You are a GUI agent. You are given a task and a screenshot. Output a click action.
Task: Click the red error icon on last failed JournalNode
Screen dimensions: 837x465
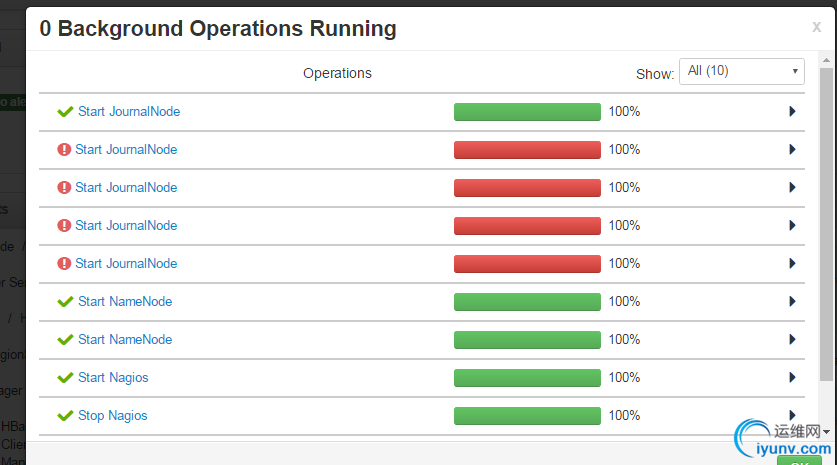(64, 264)
